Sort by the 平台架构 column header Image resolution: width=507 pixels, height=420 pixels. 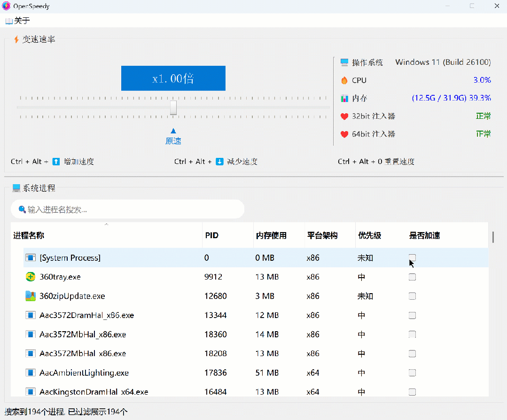pyautogui.click(x=330, y=235)
